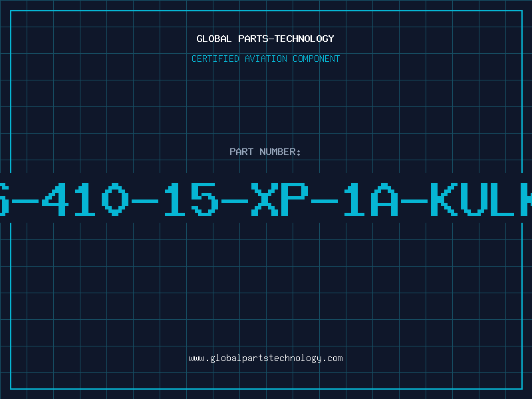Viewport: 532px width, 399px height.
Task: Click the GLOBAL PARTS-TECHNOLOGY heading
Action: (265, 39)
